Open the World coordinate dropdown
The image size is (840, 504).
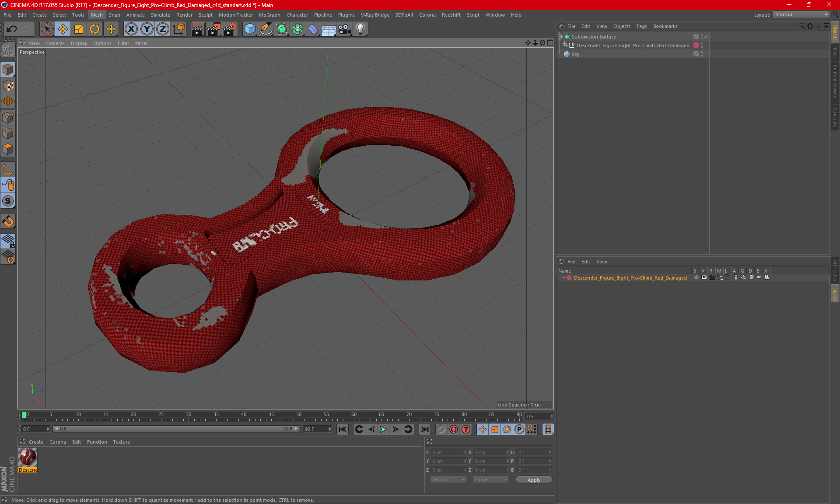(x=448, y=479)
